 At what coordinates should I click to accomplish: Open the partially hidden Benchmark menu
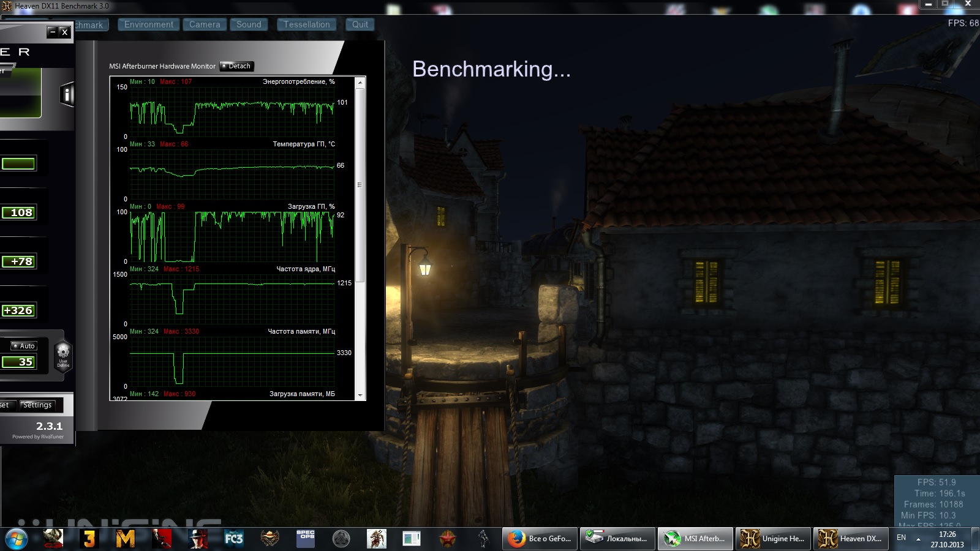coord(91,24)
